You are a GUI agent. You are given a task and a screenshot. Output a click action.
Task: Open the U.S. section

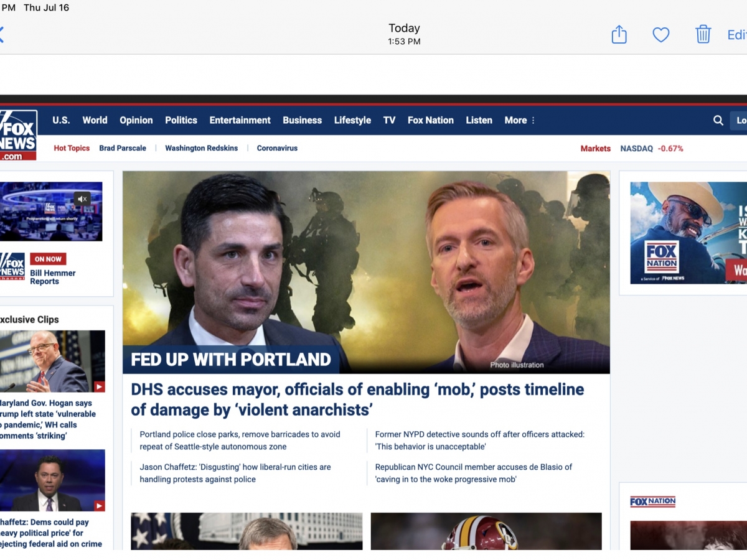61,120
